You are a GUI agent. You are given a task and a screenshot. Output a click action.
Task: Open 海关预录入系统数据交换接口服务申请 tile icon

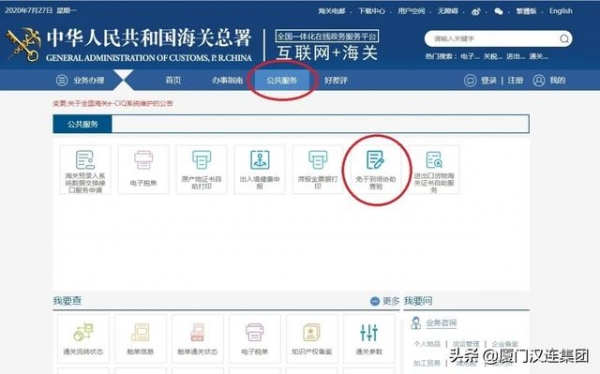pos(85,160)
